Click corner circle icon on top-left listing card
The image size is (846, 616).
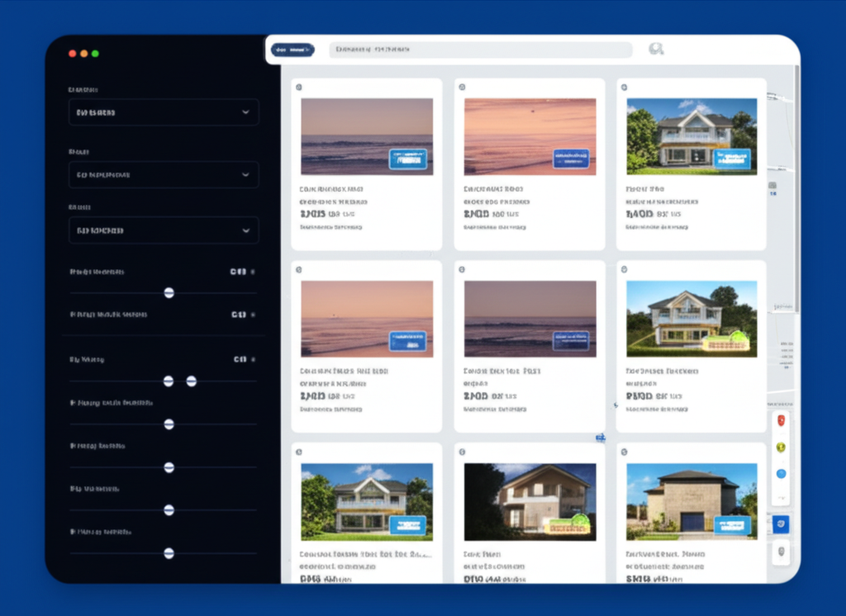(299, 87)
